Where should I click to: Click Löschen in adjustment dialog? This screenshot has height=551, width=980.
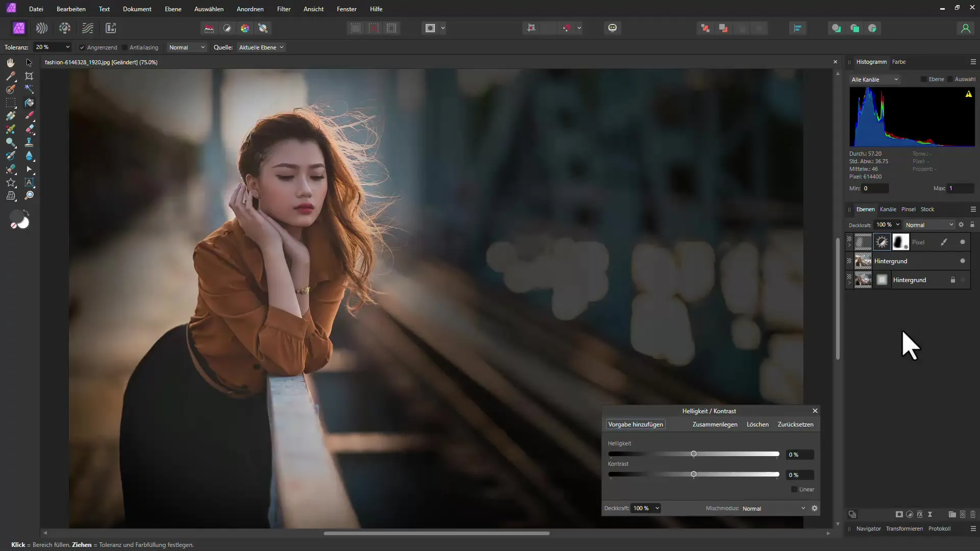point(757,424)
